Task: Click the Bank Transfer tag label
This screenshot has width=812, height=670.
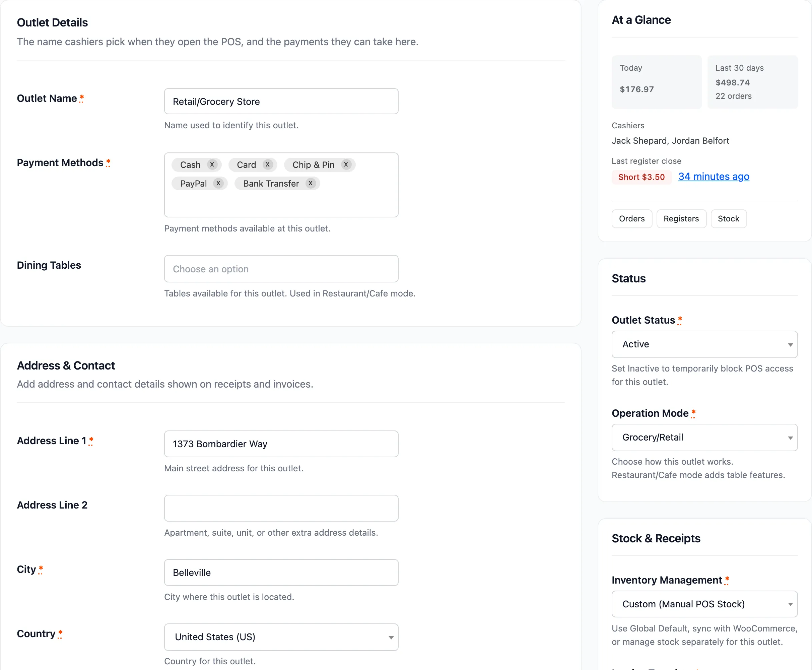Action: coord(271,184)
